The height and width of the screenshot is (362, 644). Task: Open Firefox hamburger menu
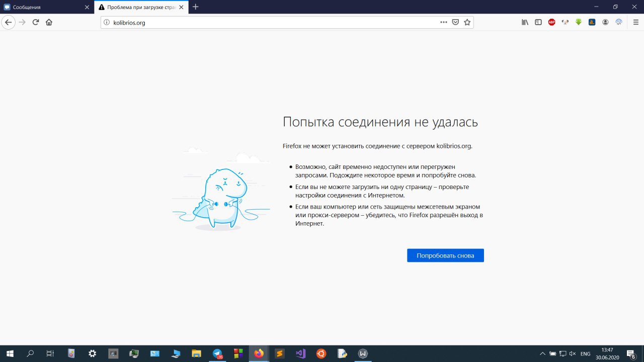[636, 22]
